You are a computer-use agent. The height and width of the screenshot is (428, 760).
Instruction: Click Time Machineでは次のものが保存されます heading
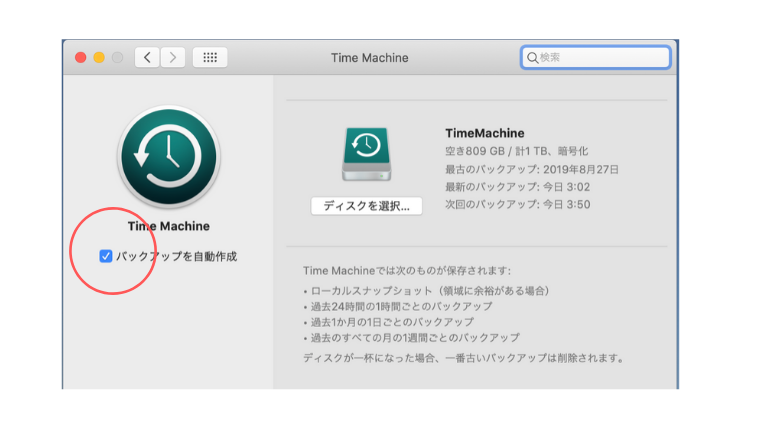[407, 270]
